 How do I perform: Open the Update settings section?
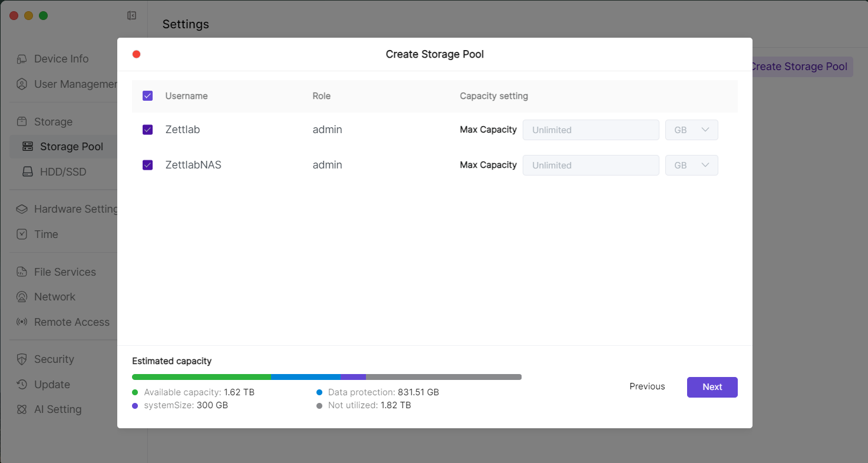pyautogui.click(x=52, y=385)
